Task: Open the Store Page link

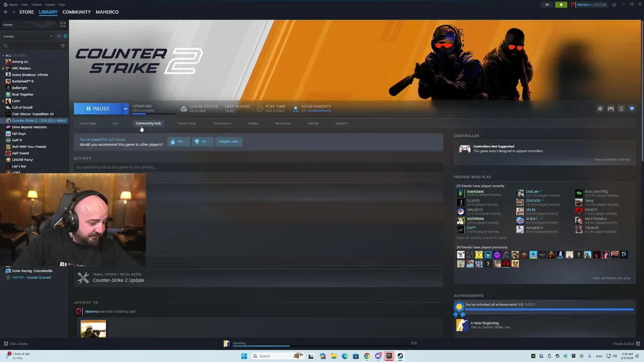Action: 88,123
